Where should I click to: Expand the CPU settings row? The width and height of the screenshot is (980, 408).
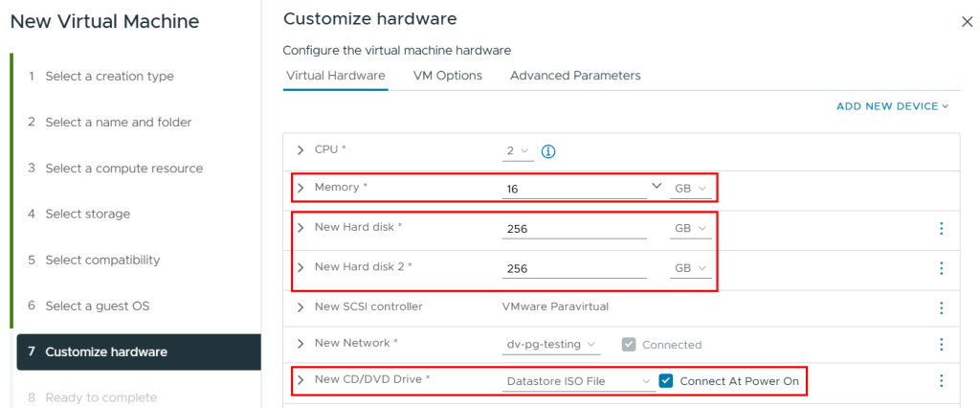301,150
